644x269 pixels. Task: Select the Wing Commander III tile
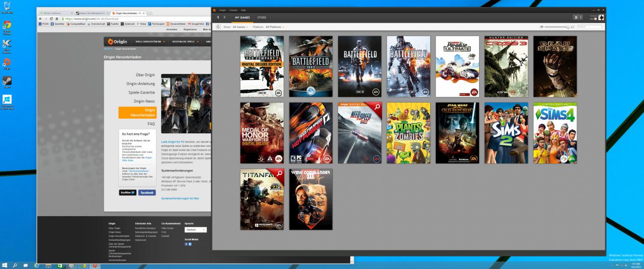310,199
